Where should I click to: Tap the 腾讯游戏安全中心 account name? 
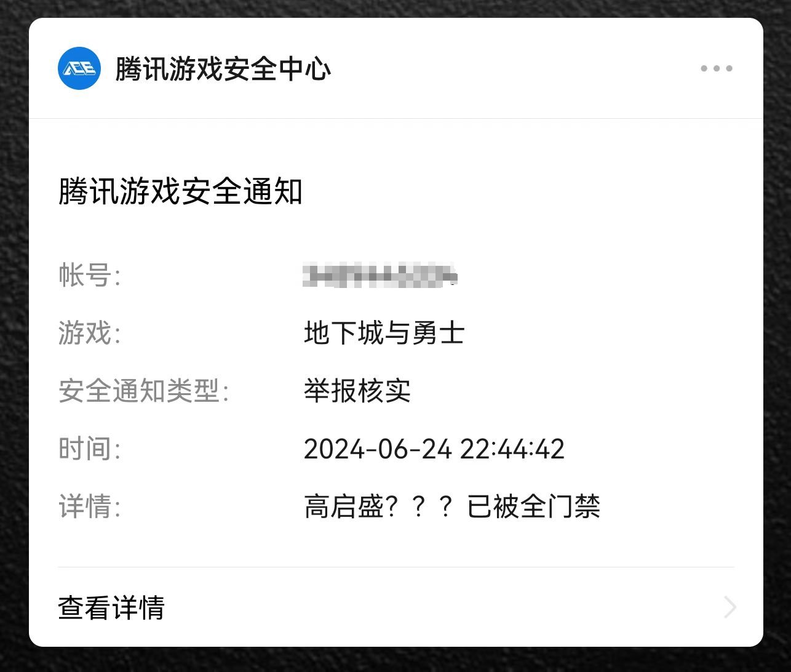(223, 68)
